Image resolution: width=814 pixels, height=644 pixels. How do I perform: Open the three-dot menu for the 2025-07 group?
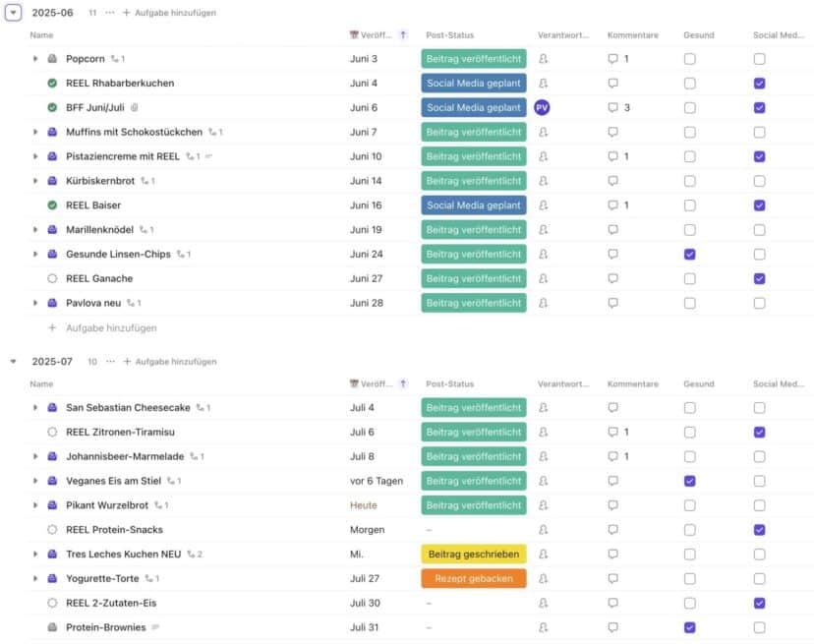(x=110, y=362)
